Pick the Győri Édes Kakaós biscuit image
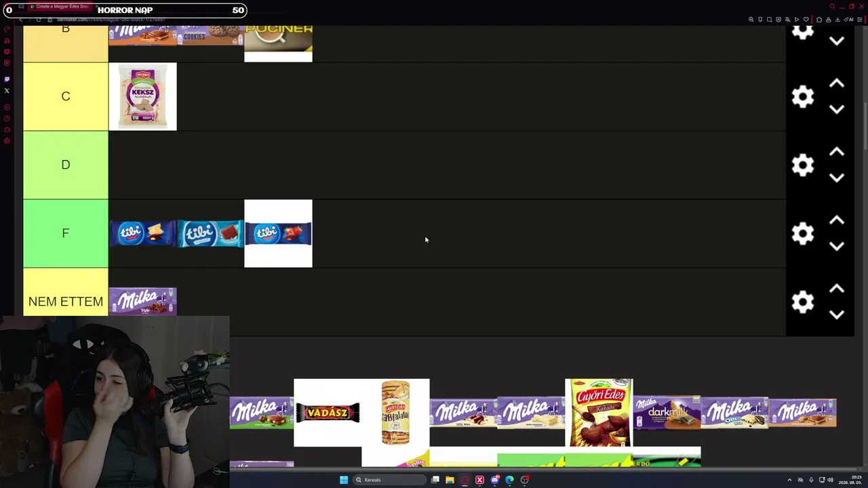 599,413
